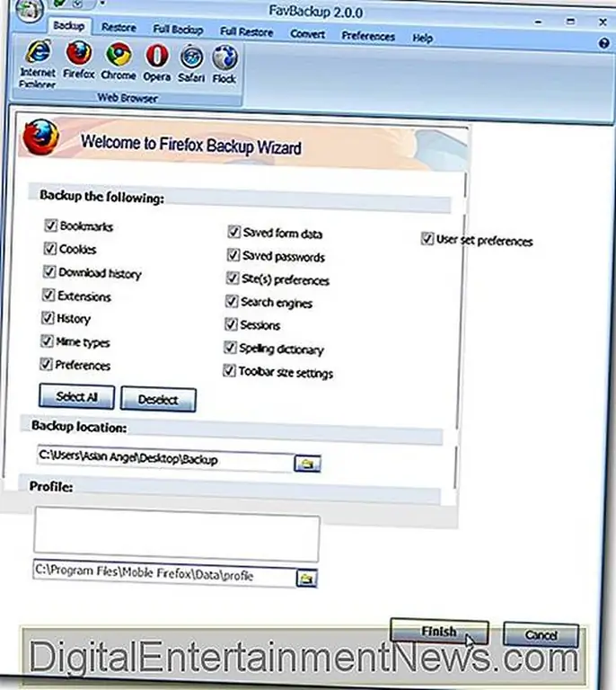This screenshot has height=690, width=616.
Task: Toggle the Download history checkbox
Action: (50, 272)
